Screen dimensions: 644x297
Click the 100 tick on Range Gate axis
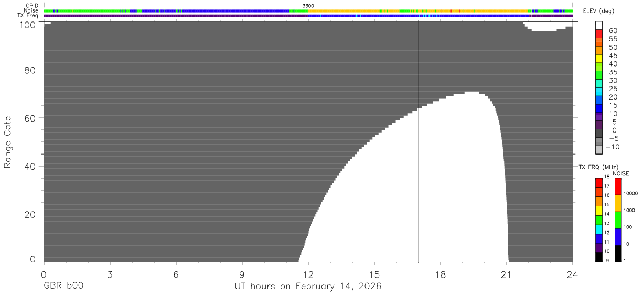(x=28, y=25)
